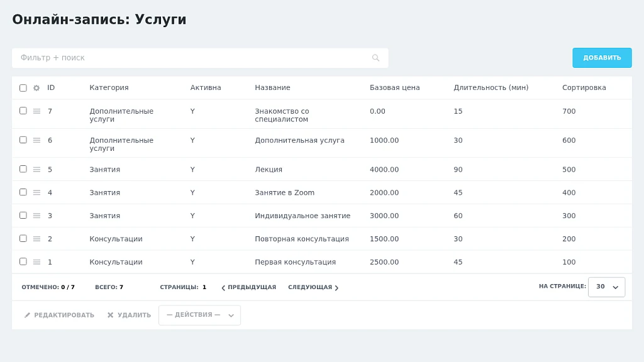Sort by Название column header
Screen dimensions: 644x362
click(272, 87)
